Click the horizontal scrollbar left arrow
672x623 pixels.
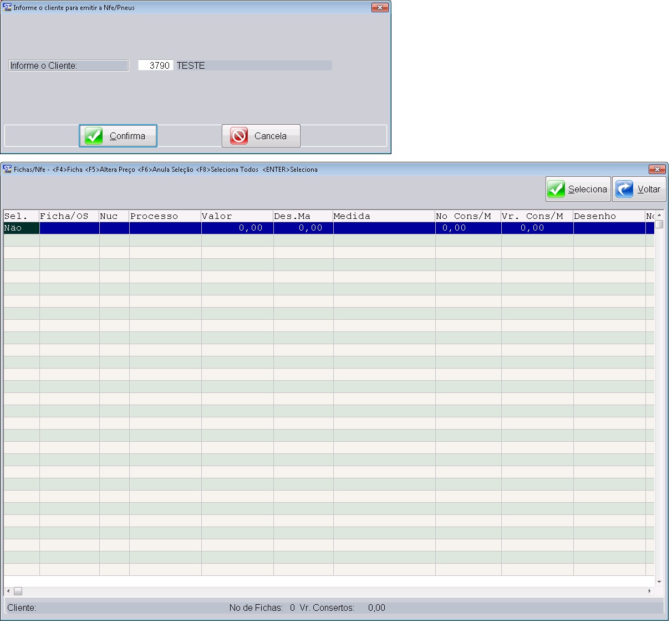[8, 591]
